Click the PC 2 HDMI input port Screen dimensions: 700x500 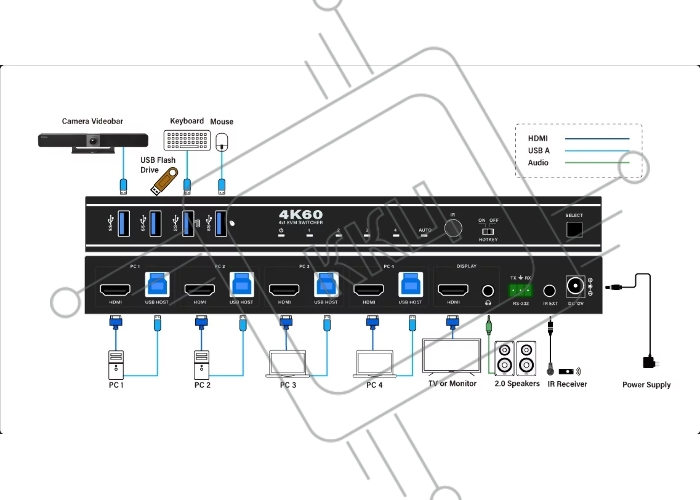point(200,290)
